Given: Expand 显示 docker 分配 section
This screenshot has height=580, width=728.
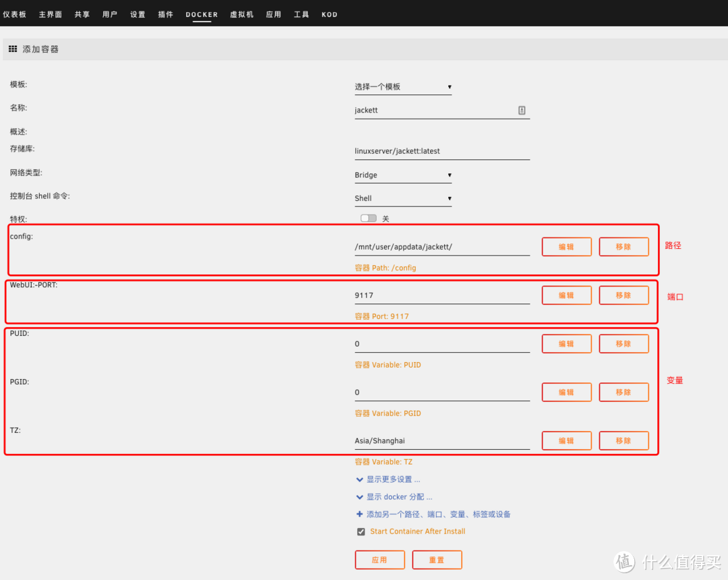Looking at the screenshot, I should pyautogui.click(x=399, y=497).
